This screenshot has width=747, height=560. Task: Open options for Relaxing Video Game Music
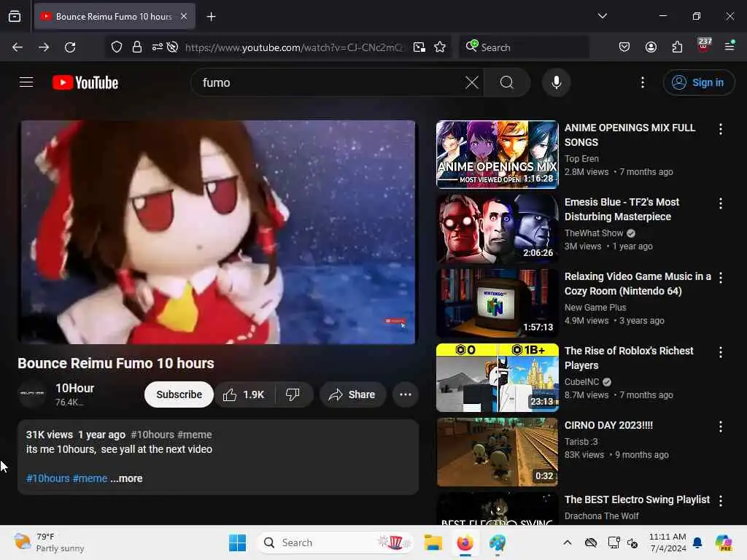[720, 278]
